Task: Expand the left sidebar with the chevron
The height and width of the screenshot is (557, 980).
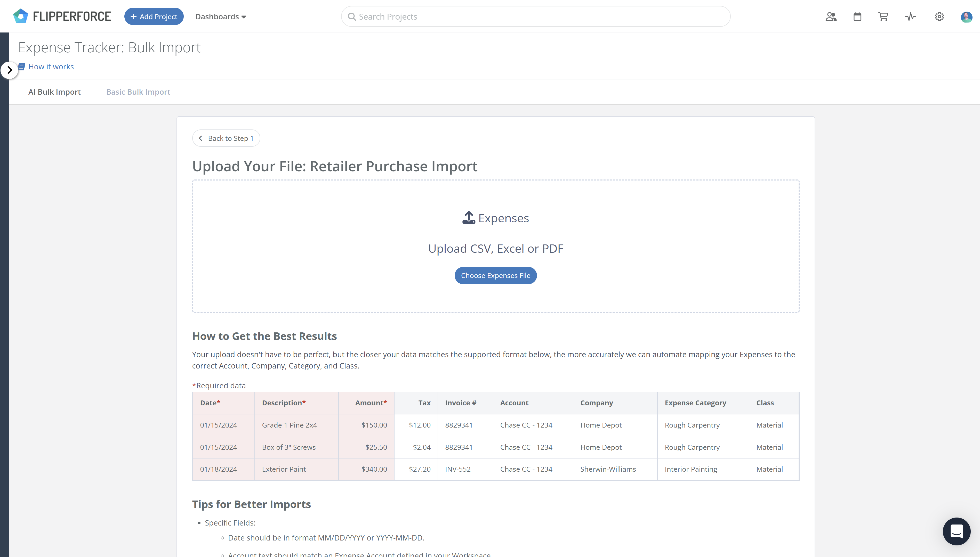Action: (x=10, y=70)
